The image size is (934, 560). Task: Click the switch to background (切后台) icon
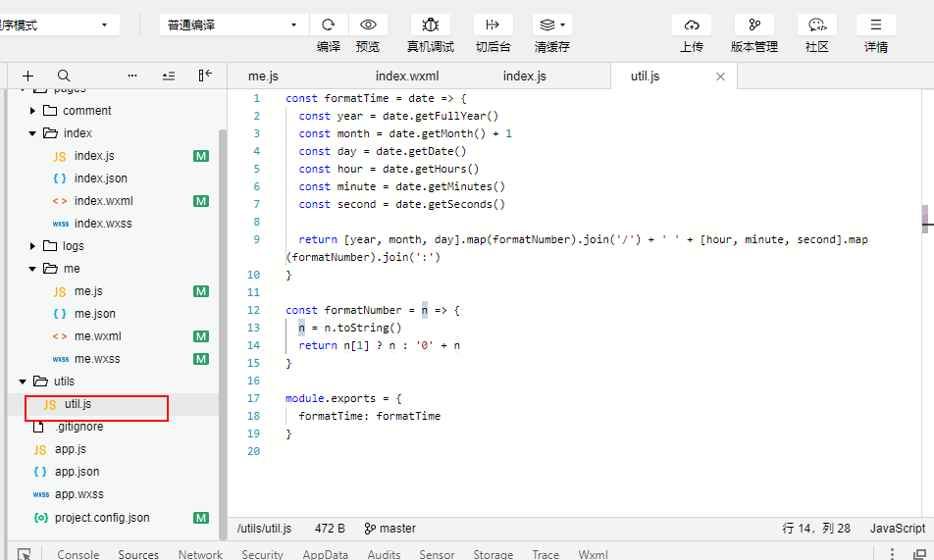click(493, 25)
